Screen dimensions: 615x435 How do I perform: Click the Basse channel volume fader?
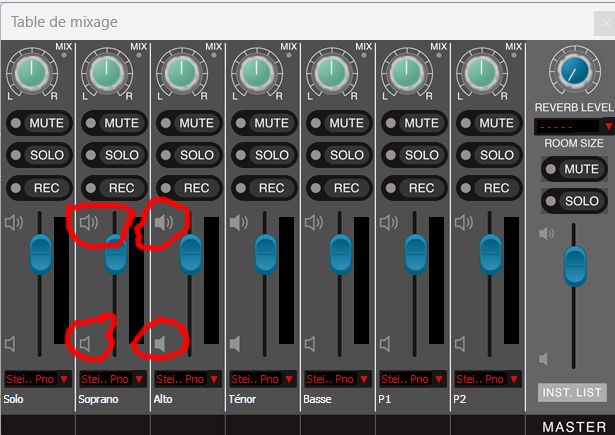click(341, 253)
